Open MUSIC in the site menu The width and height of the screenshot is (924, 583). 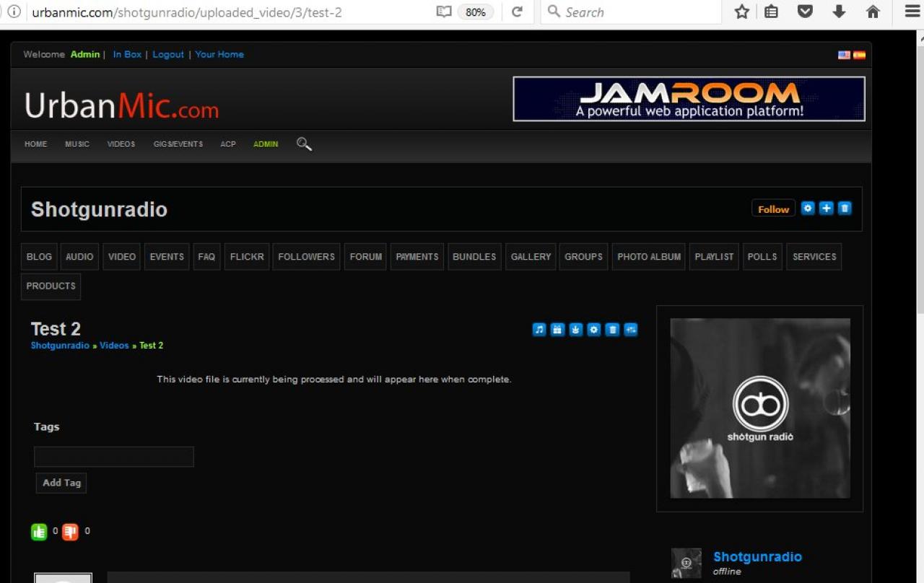(x=77, y=144)
